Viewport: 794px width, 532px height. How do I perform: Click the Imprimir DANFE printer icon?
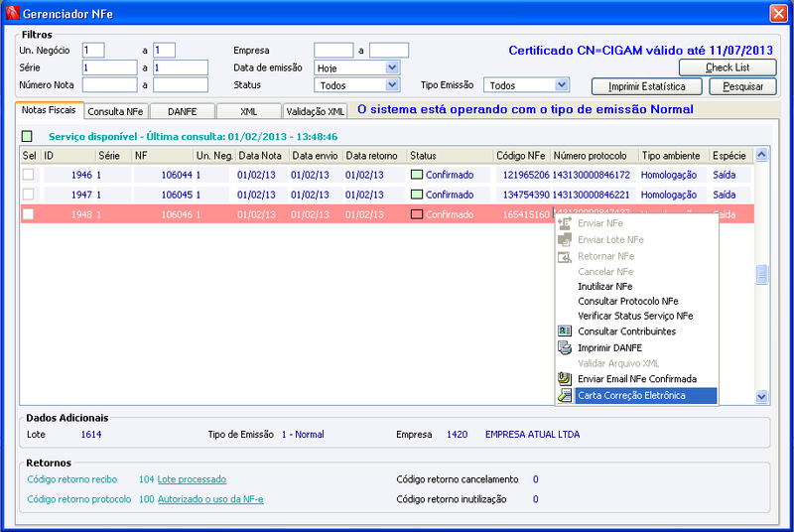[x=565, y=347]
